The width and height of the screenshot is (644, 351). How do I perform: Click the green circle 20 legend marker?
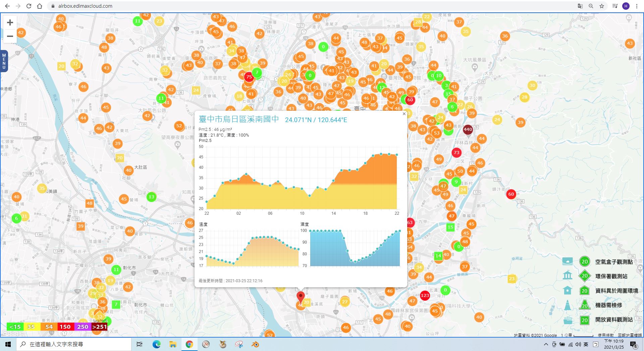click(585, 261)
